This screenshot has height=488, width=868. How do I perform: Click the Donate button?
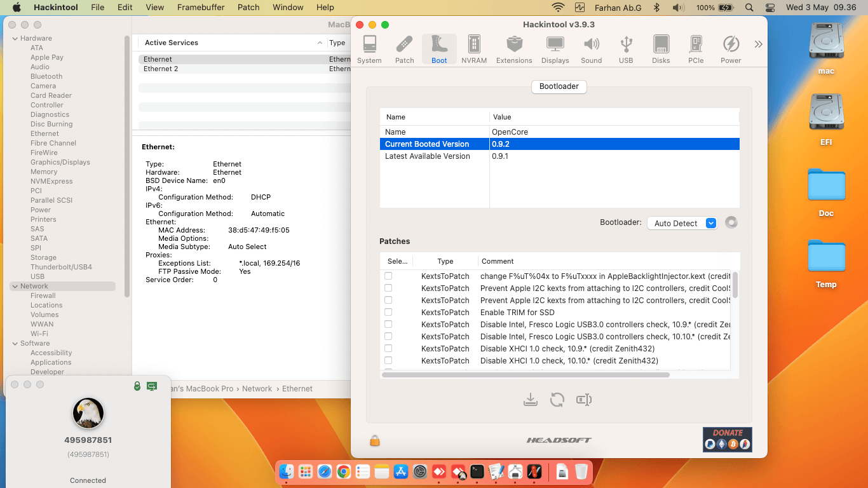coord(727,439)
